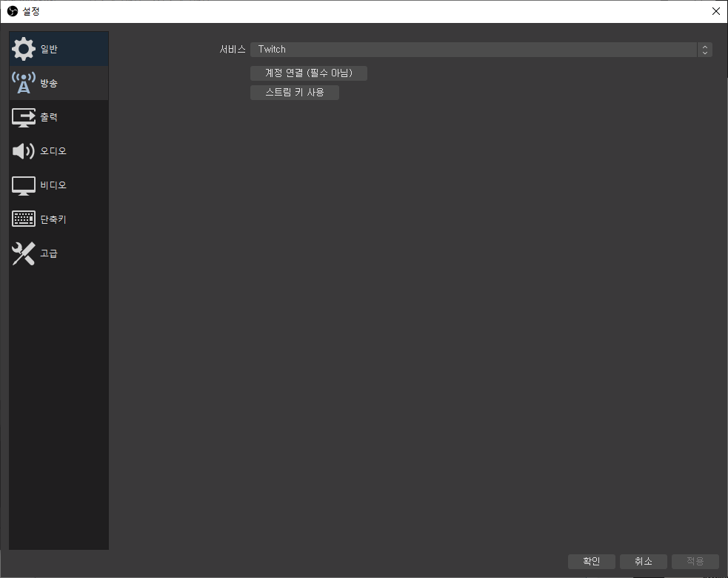Screen dimensions: 728x578
Task: Switch to the 고급 settings tab label
Action: click(49, 253)
